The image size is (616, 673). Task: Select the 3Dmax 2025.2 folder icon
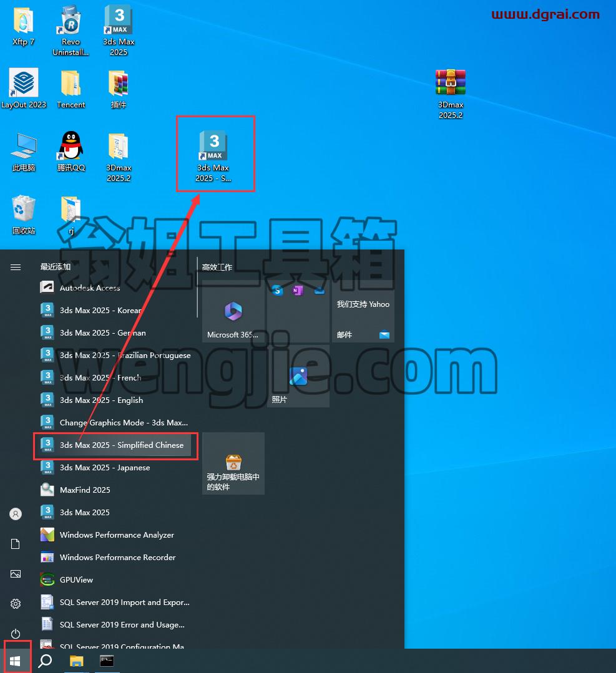point(119,157)
